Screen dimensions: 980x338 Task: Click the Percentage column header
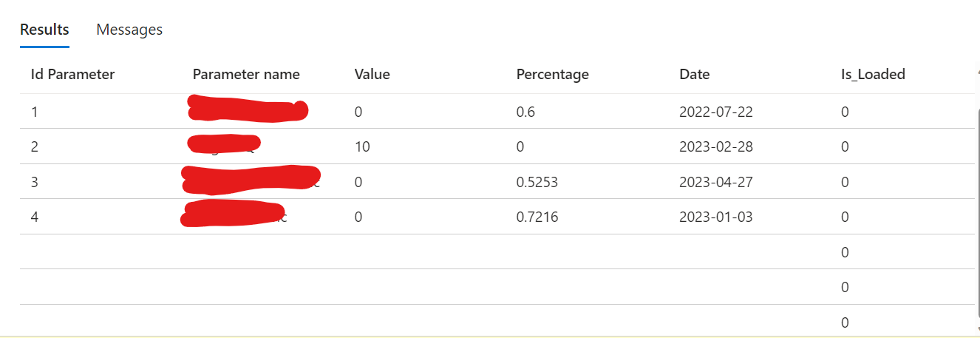coord(552,74)
